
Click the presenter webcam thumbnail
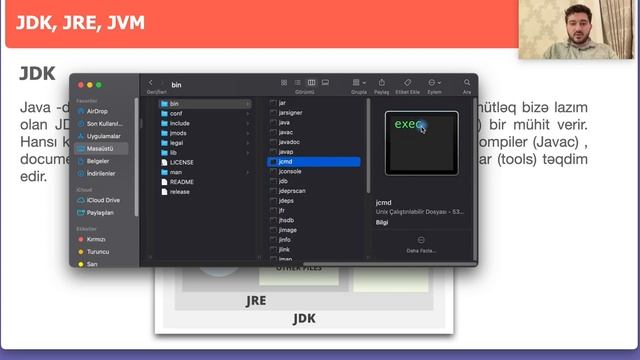pos(577,29)
